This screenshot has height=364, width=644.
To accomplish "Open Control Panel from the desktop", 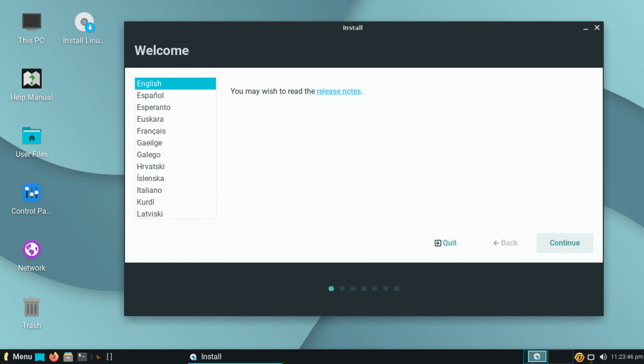I will click(x=31, y=193).
